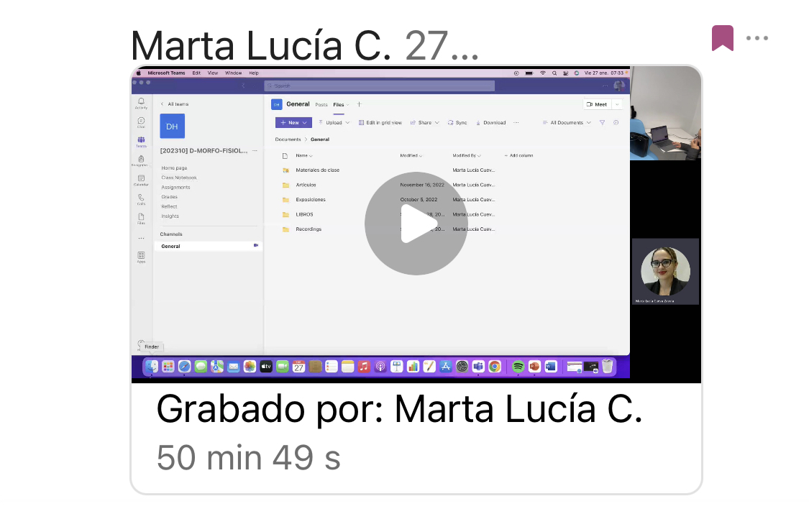Viewport: 809px width, 532px height.
Task: Switch to the Posts tab
Action: coord(321,105)
